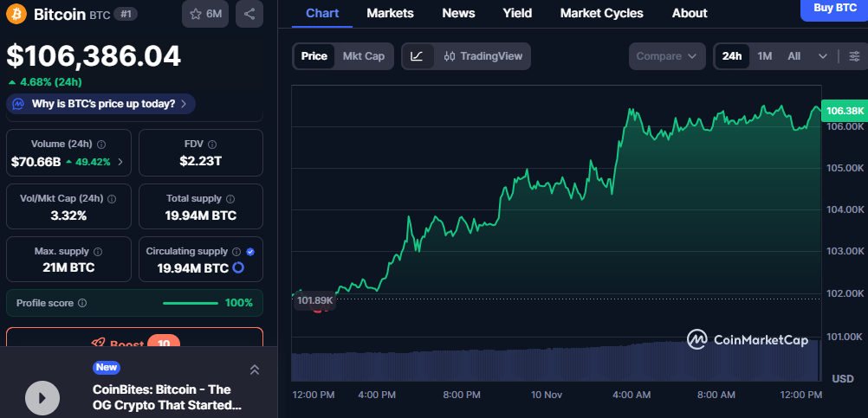
Task: Play the CoinBites Bitcoin video
Action: (42, 397)
